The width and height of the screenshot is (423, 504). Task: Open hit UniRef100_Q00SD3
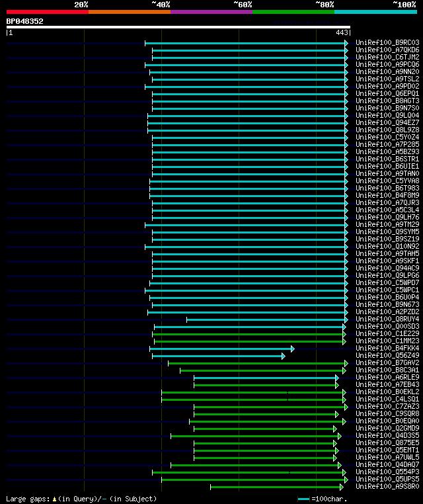tap(387, 326)
